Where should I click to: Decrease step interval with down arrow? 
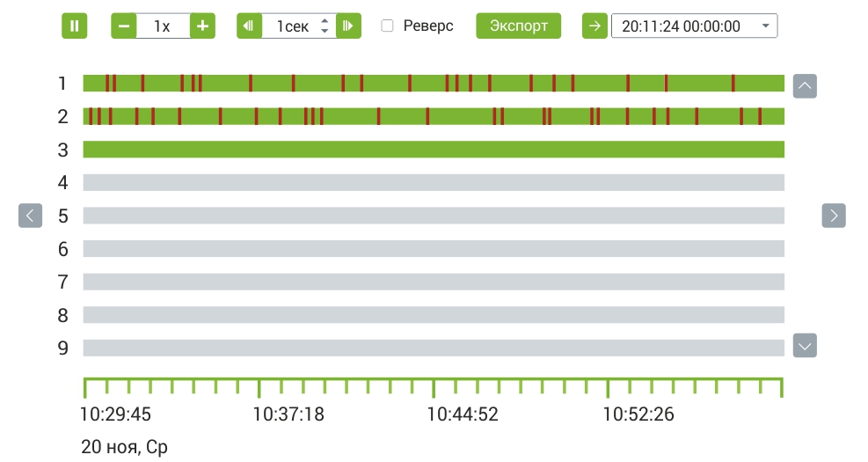[325, 31]
